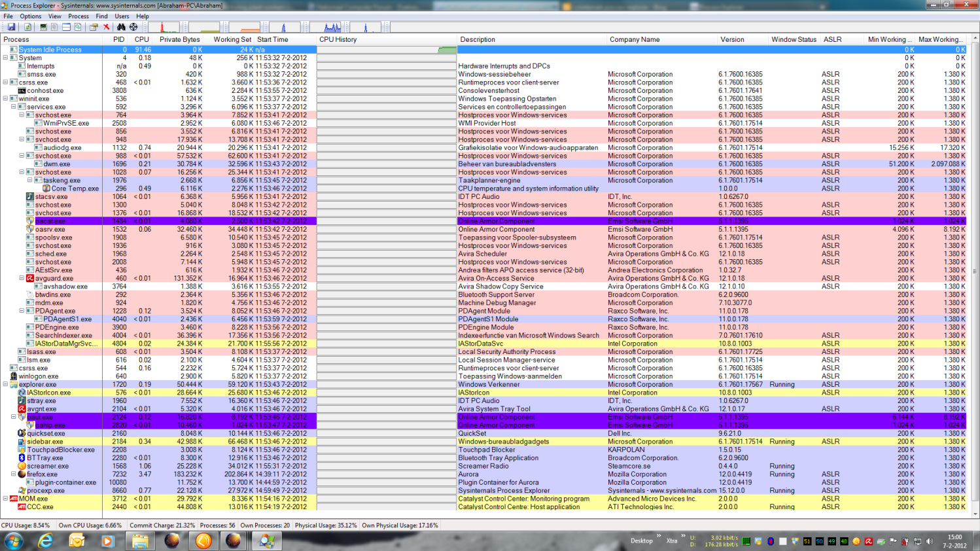Click the CCC.exe red ATI icon
Viewport: 980px width, 551px height.
point(22,507)
